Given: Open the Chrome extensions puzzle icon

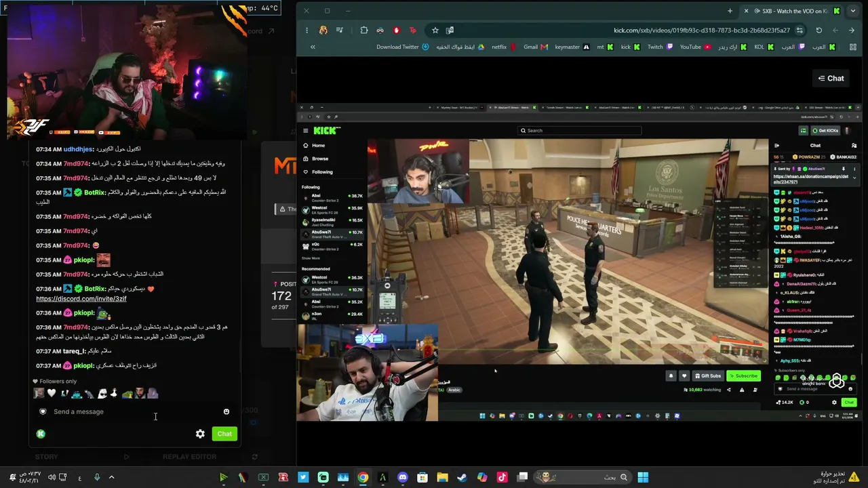Looking at the screenshot, I should 364,30.
